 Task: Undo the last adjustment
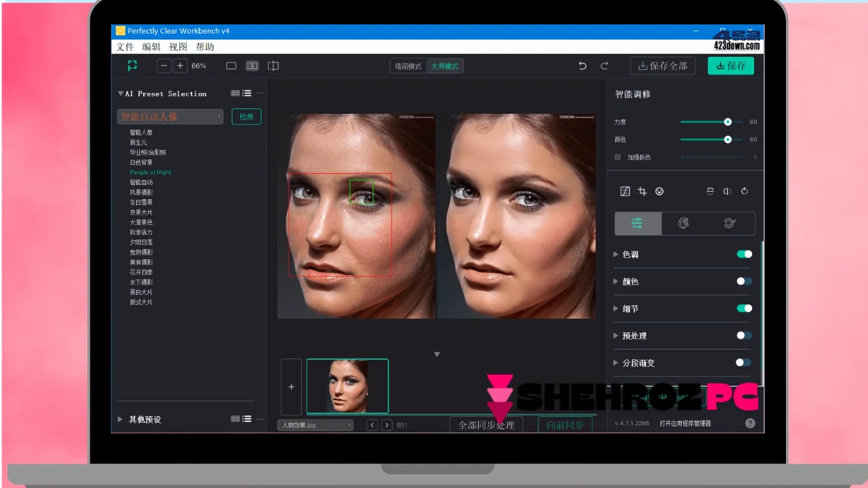tap(583, 66)
